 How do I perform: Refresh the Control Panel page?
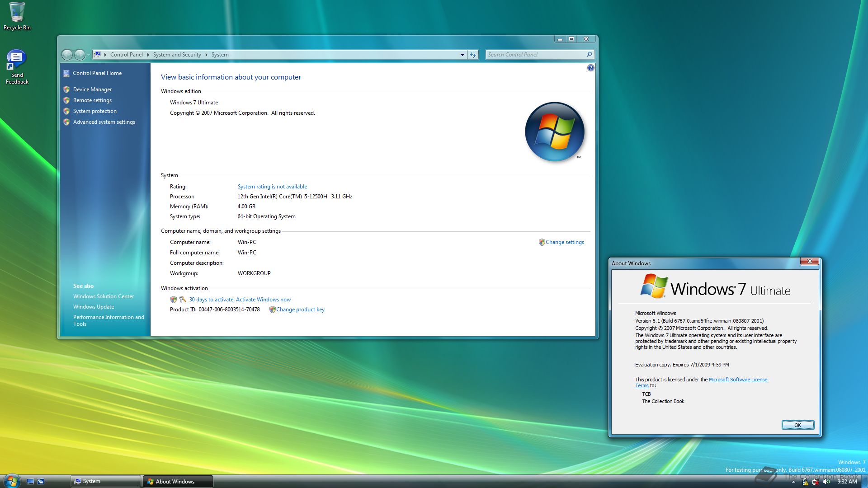click(473, 55)
